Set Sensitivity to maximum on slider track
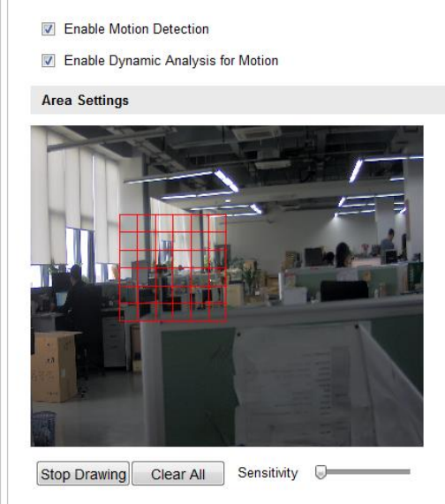Viewport: 445px width, 504px height. click(x=408, y=472)
